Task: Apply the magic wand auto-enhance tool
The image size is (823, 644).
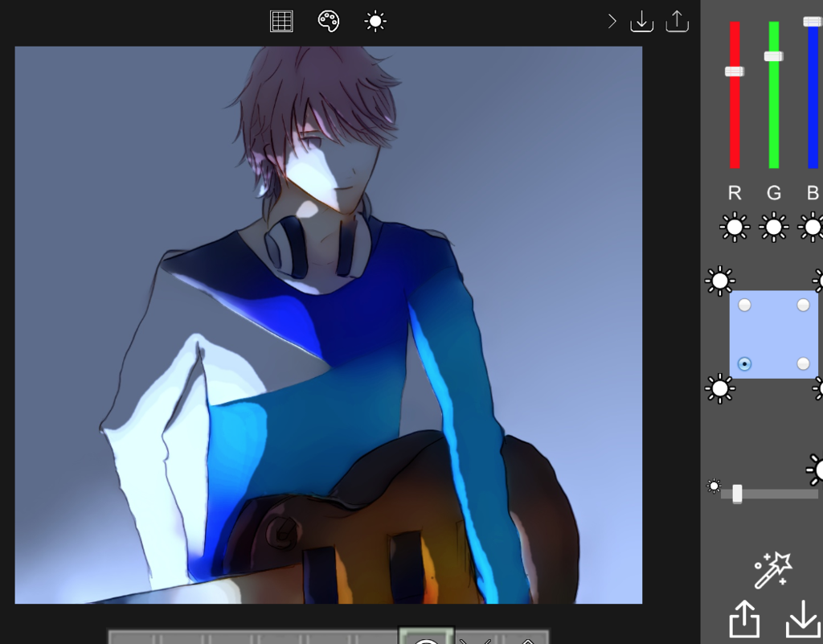Action: [773, 570]
